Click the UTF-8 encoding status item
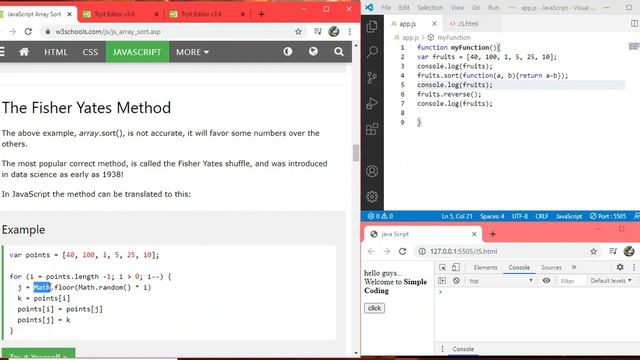Screen dimensions: 640x360 pos(520,216)
